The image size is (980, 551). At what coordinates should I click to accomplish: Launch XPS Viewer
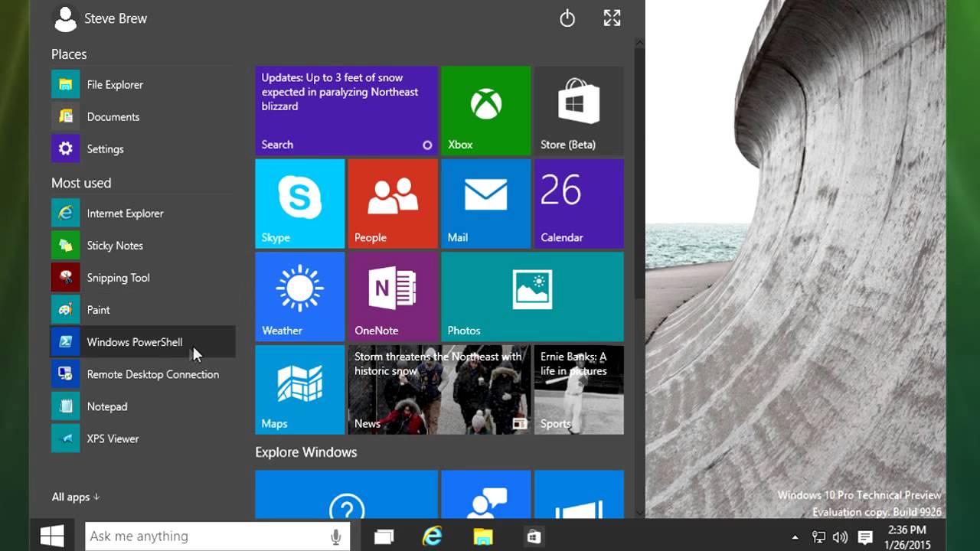tap(142, 439)
